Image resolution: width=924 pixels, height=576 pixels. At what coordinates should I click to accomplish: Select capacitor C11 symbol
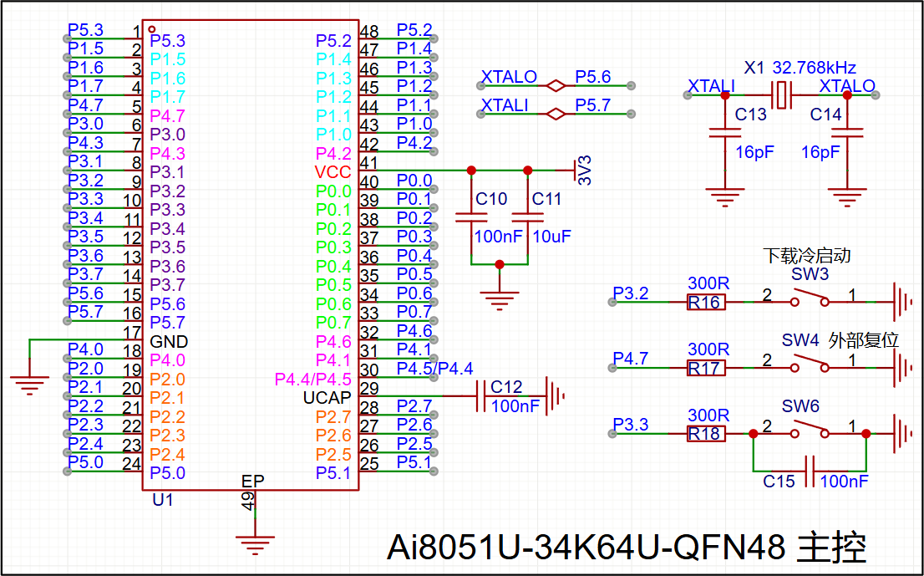(527, 217)
